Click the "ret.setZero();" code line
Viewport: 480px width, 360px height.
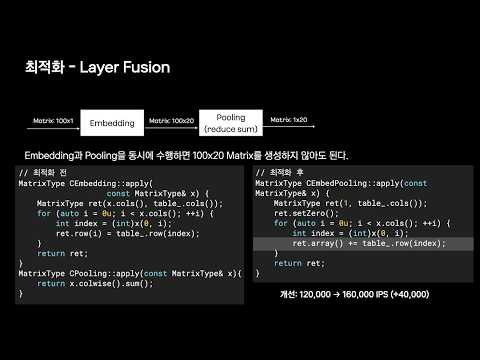coord(306,213)
